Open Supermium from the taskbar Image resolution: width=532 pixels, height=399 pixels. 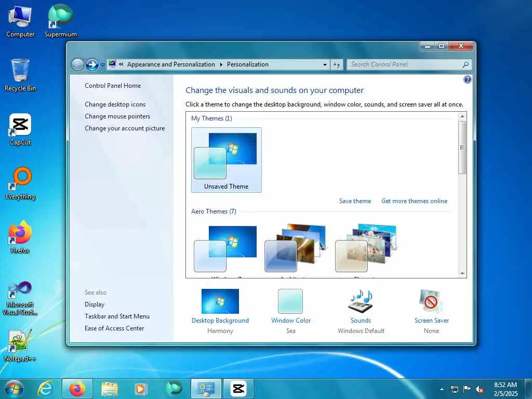pos(174,389)
